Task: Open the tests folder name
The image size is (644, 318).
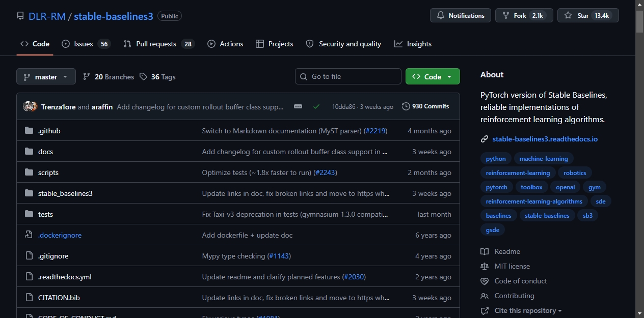Action: [45, 214]
